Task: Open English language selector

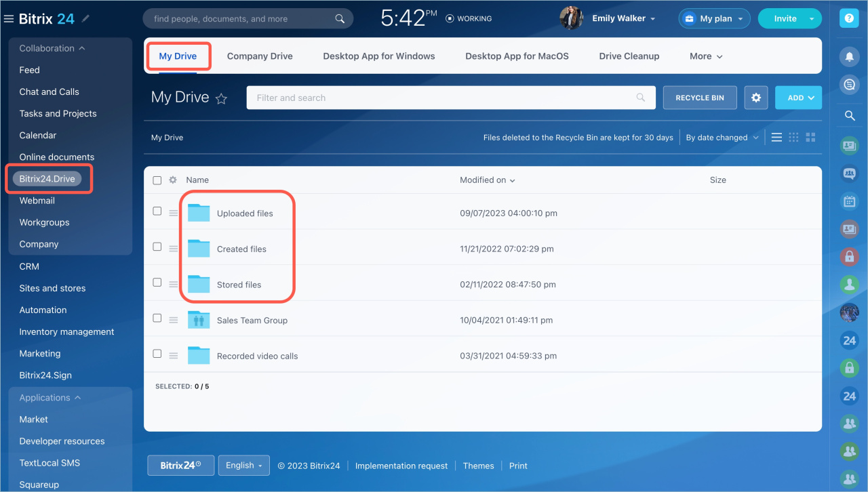Action: tap(243, 466)
